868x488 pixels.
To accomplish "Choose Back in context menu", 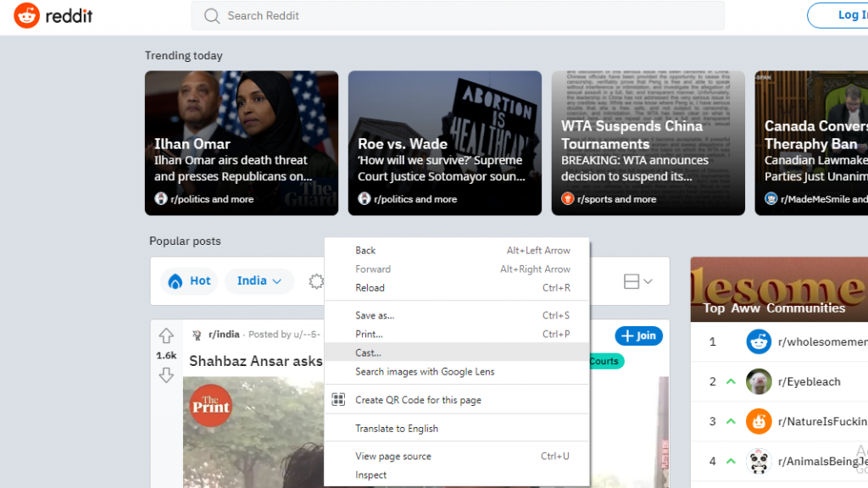I will coord(457,251).
